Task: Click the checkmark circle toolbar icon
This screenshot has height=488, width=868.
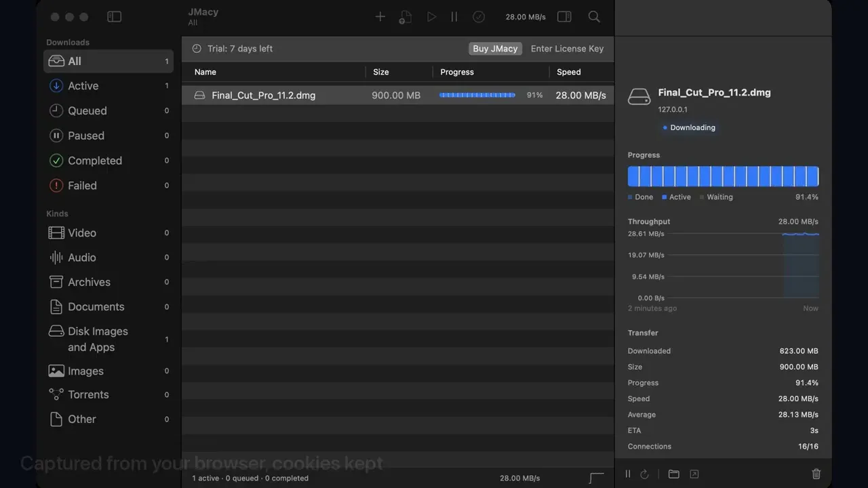Action: click(x=479, y=17)
